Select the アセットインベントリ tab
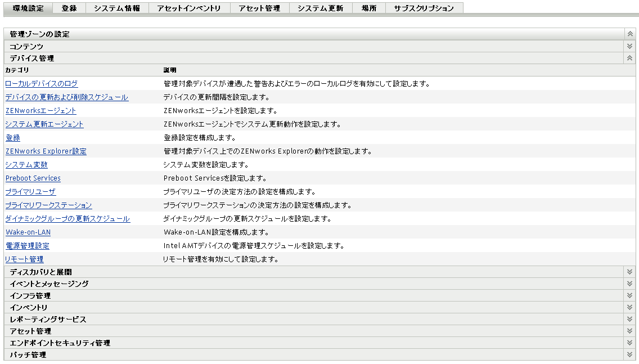This screenshot has height=364, width=639. 189,8
